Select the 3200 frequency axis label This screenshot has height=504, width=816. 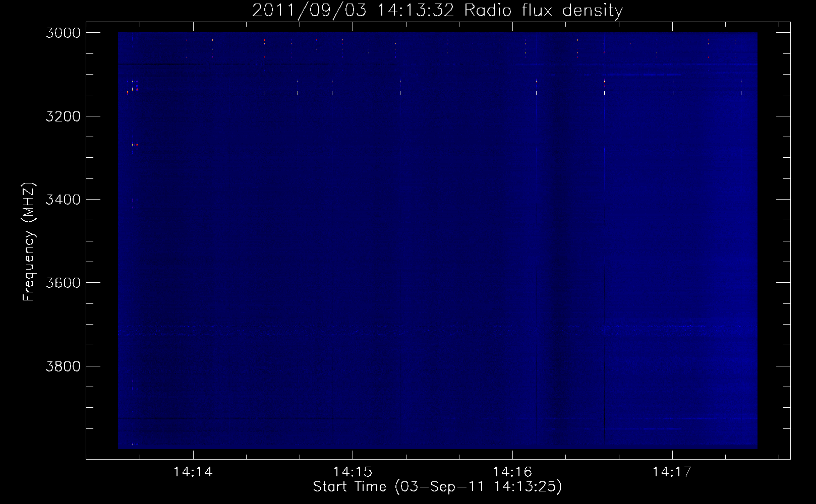point(63,116)
